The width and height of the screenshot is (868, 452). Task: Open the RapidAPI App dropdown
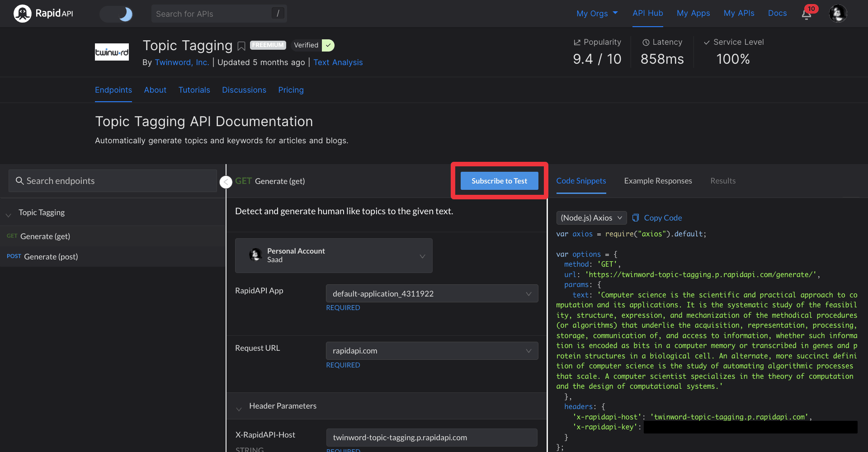[432, 293]
